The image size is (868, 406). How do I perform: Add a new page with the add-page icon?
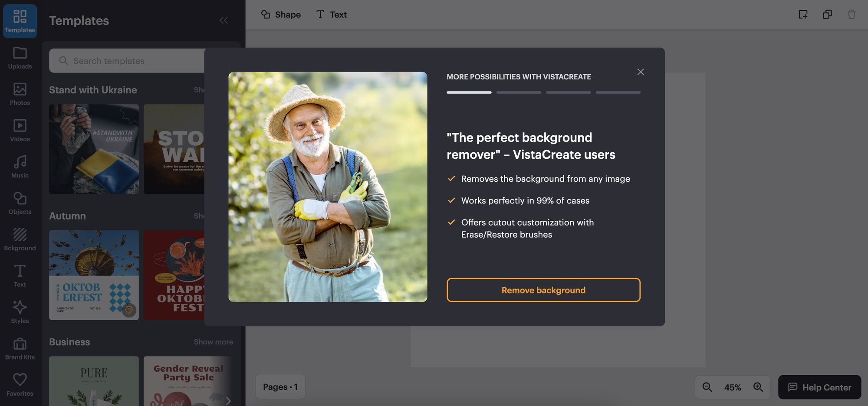tap(803, 14)
